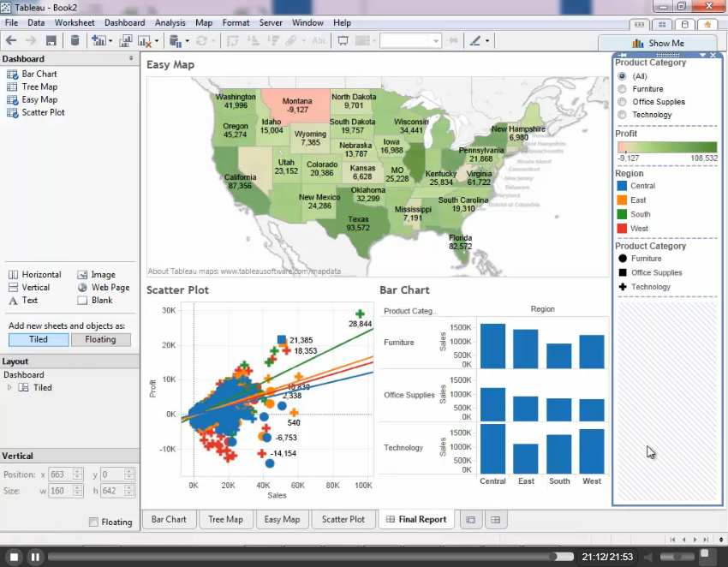Click the Presentation Mode icon
The image size is (728, 567).
click(343, 40)
